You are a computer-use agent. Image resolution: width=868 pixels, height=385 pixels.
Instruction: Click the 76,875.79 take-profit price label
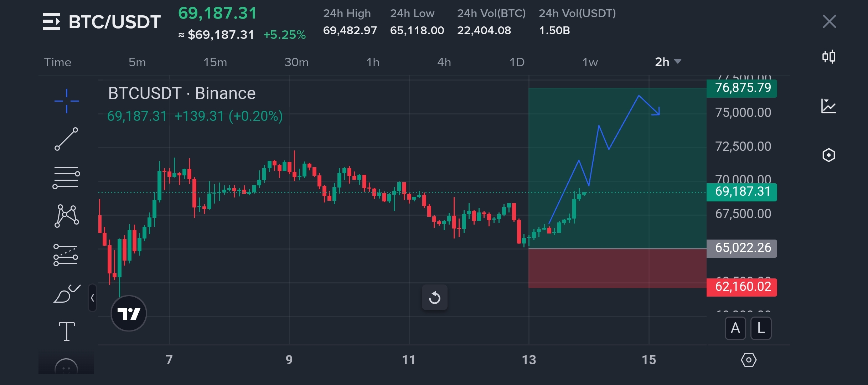click(x=742, y=88)
